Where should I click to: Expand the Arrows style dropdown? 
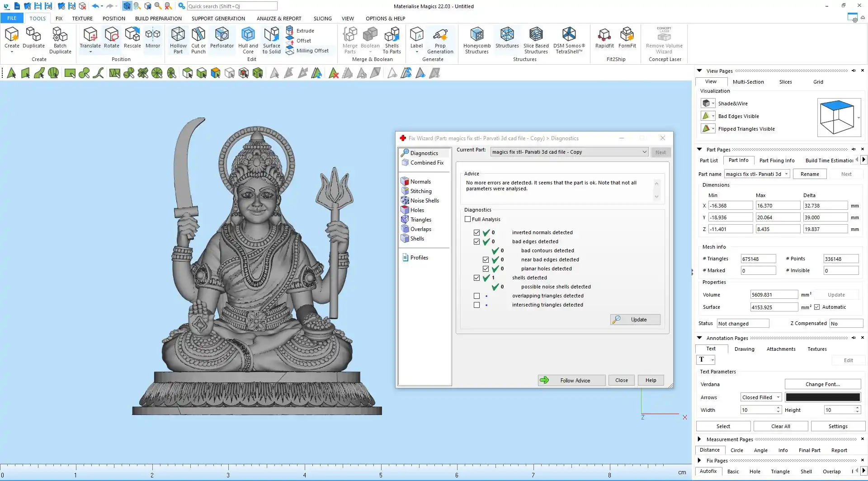point(778,397)
